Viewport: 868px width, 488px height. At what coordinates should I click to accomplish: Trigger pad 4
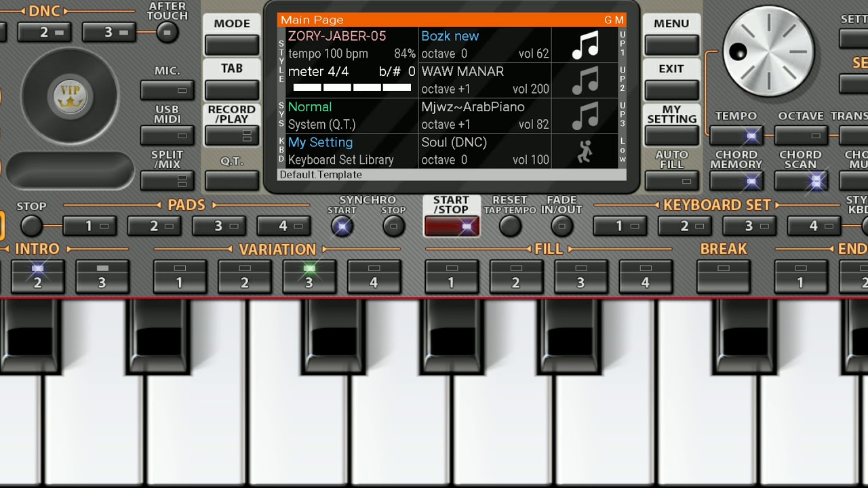283,226
